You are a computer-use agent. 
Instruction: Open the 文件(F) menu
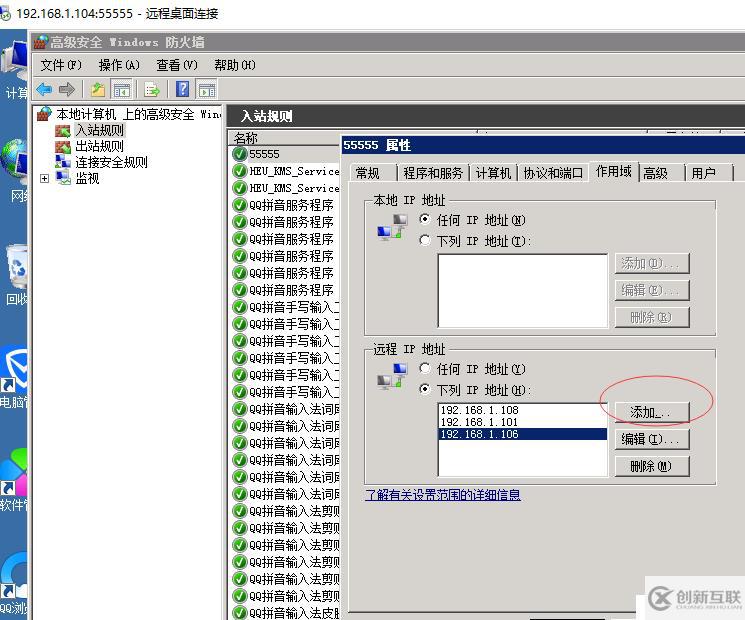[61, 65]
